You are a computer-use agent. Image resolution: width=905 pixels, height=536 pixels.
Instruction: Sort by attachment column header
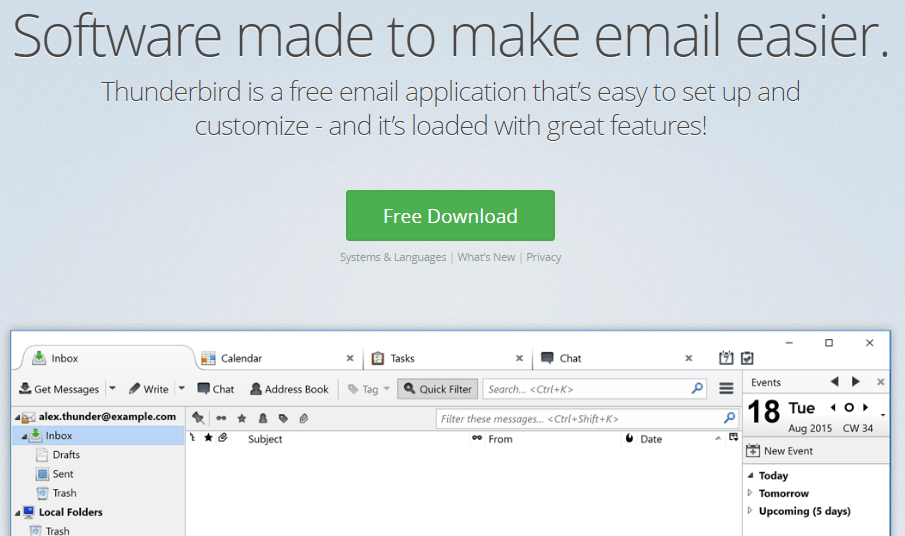(223, 438)
